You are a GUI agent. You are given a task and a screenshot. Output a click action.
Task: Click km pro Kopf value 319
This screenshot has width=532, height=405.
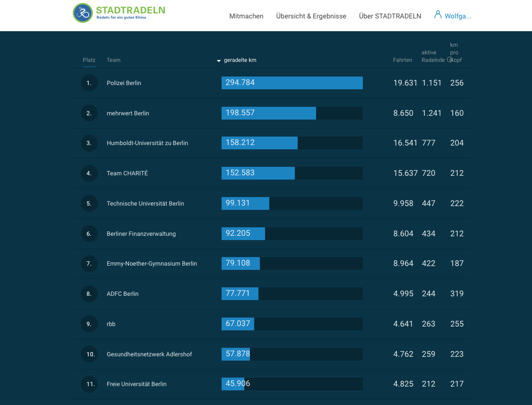[x=457, y=293]
